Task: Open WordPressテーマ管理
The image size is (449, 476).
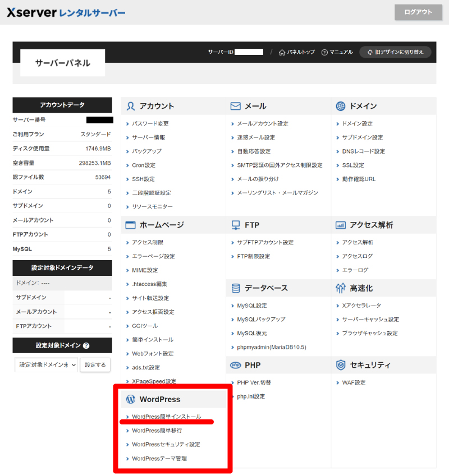Action: pos(159,459)
